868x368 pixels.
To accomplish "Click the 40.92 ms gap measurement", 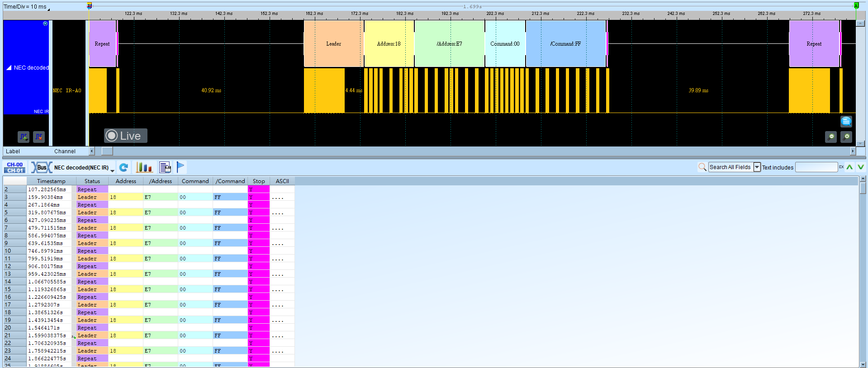I will coord(211,90).
